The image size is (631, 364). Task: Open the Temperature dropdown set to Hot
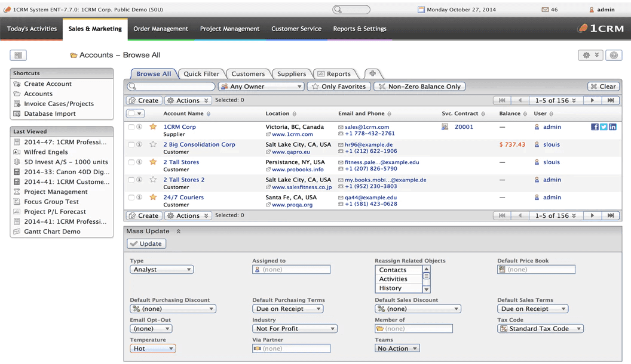(152, 348)
